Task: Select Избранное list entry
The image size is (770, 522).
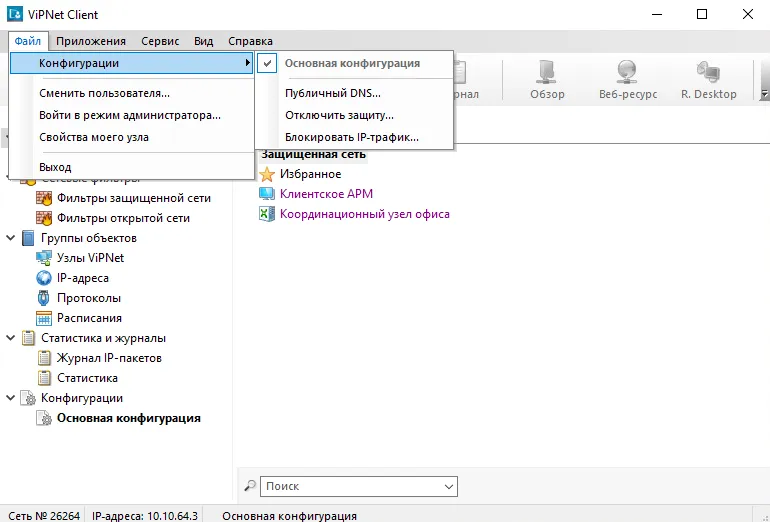Action: (310, 174)
